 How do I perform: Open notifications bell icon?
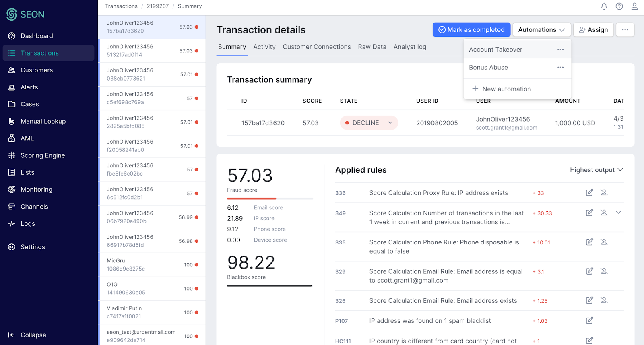604,6
